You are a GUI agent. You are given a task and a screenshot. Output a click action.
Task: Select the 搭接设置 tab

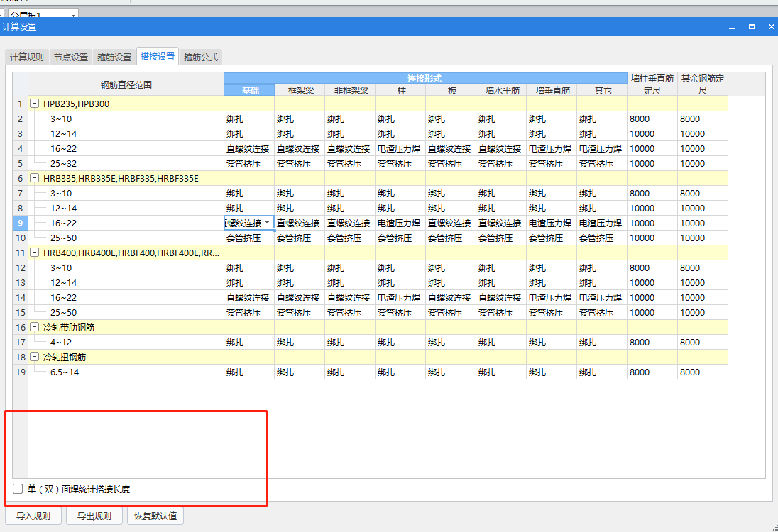pyautogui.click(x=158, y=56)
